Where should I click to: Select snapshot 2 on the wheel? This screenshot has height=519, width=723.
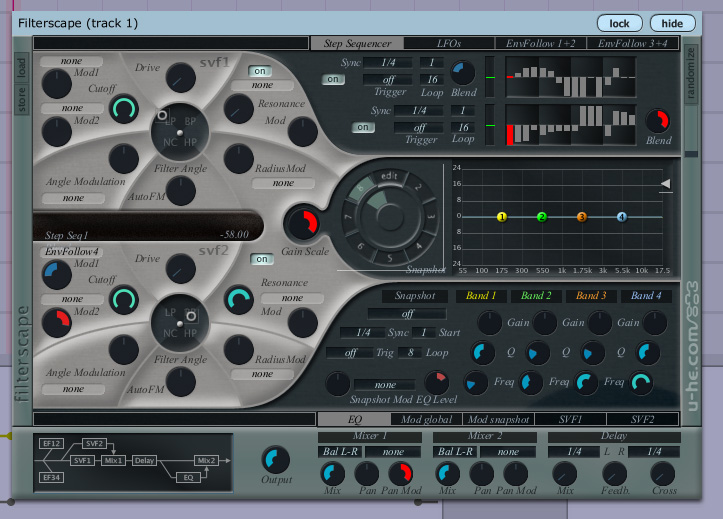coord(418,187)
